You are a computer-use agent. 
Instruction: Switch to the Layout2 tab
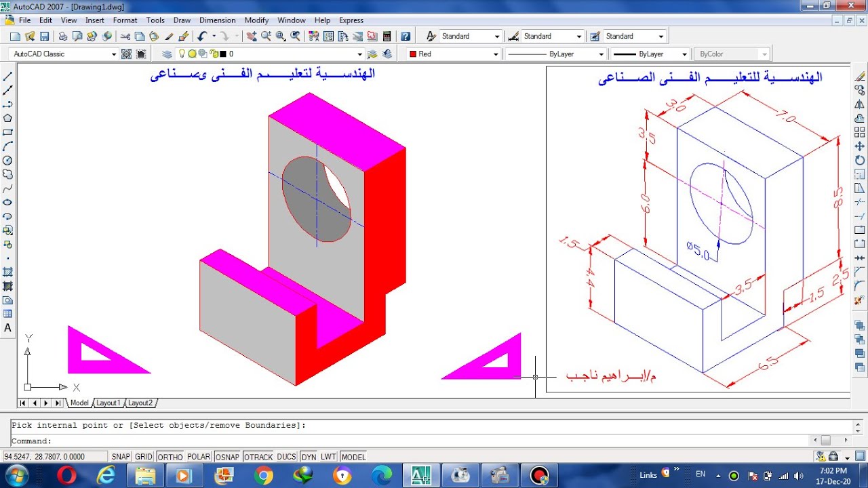point(140,403)
